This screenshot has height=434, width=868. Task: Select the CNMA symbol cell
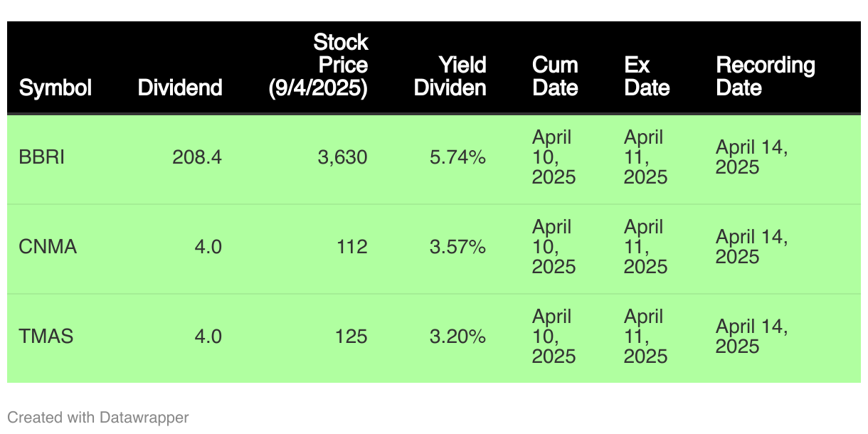pyautogui.click(x=48, y=247)
